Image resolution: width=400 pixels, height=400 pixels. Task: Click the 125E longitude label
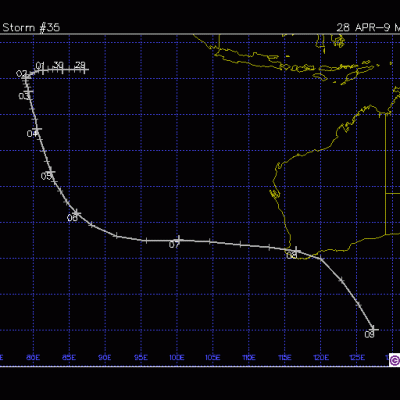[357, 358]
